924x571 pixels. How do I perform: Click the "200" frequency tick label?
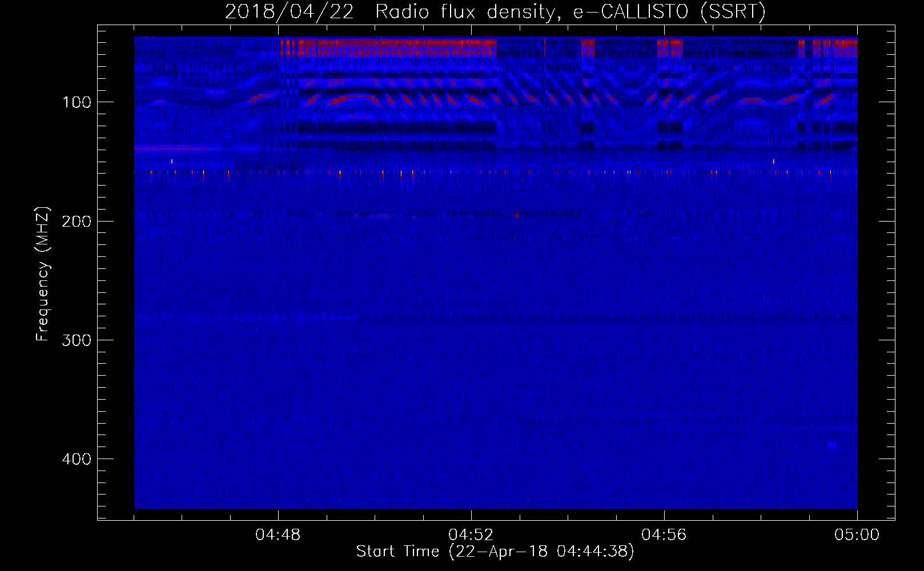(x=77, y=222)
